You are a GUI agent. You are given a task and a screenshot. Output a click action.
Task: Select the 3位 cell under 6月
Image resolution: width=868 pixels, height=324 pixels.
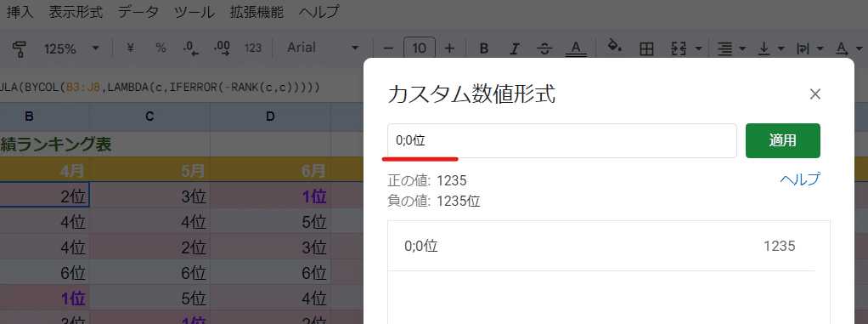tap(270, 247)
